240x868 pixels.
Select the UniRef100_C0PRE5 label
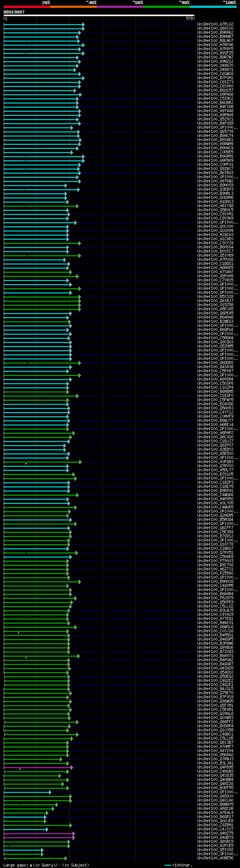click(x=215, y=152)
